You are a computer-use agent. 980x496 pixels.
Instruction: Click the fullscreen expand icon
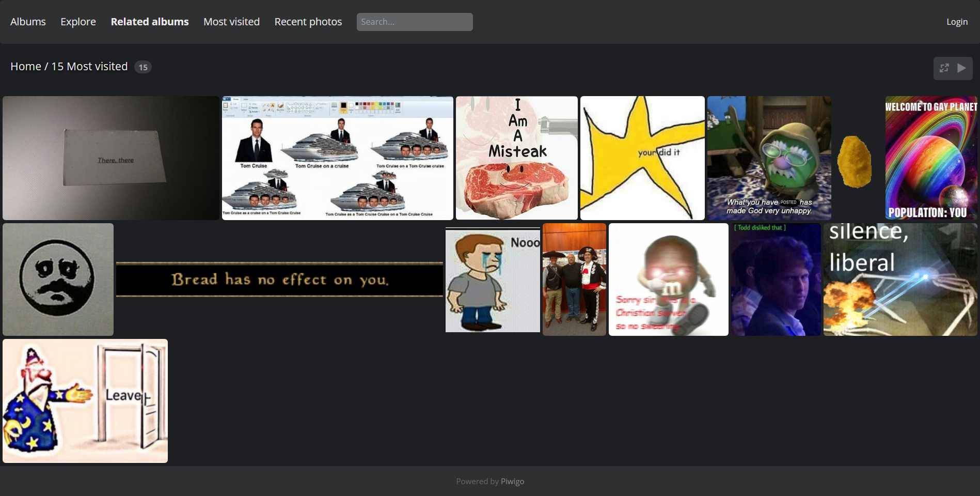944,68
